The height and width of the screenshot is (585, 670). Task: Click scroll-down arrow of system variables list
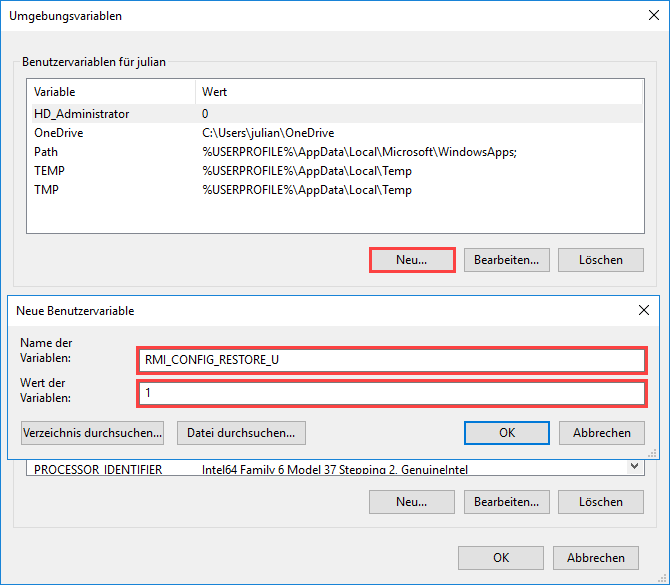tap(635, 466)
